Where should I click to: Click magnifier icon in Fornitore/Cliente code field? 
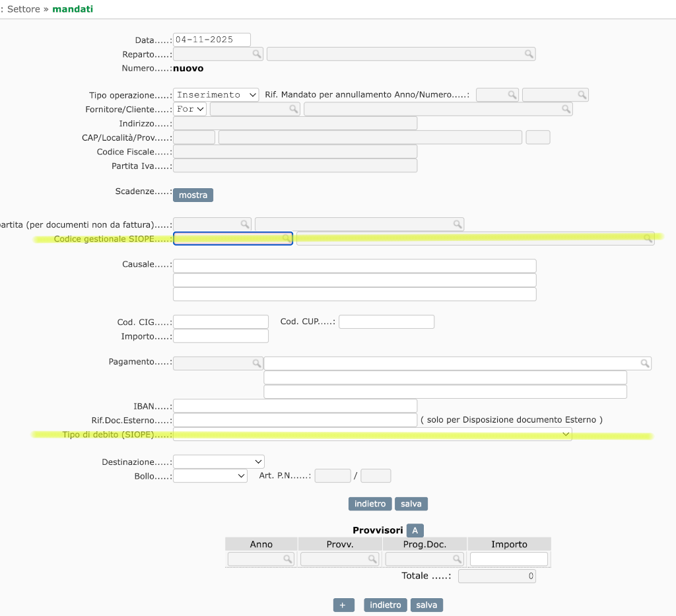coord(294,109)
